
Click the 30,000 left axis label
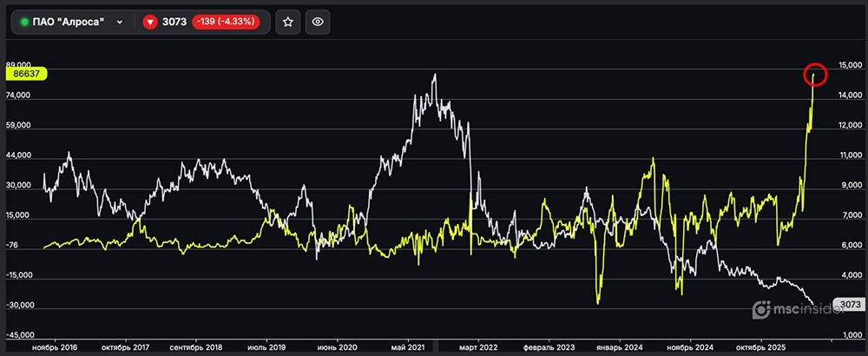[x=18, y=186]
